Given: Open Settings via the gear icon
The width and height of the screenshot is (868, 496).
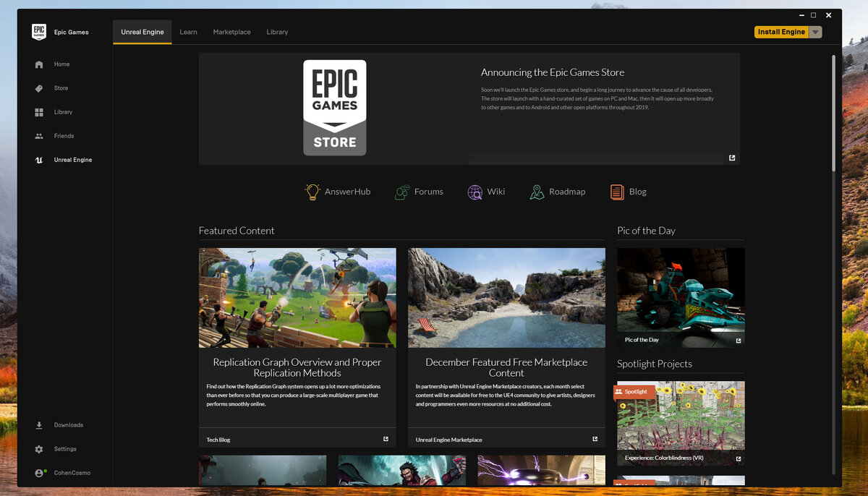Looking at the screenshot, I should point(38,448).
